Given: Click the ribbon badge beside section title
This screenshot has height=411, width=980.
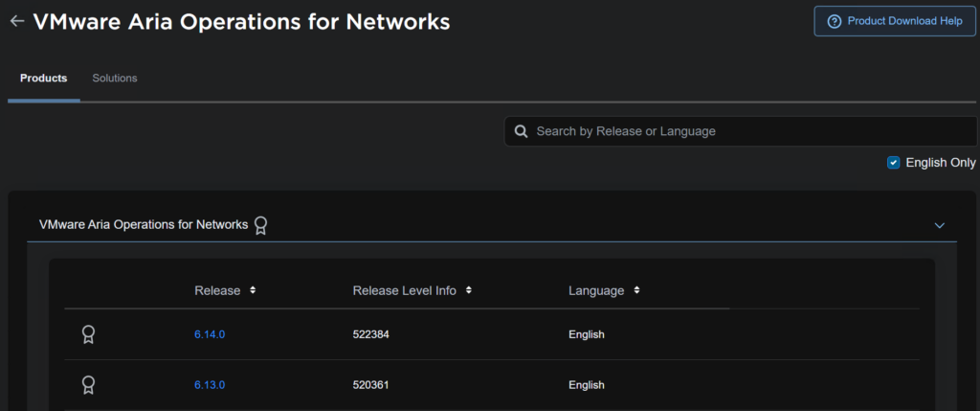Looking at the screenshot, I should click(x=260, y=225).
